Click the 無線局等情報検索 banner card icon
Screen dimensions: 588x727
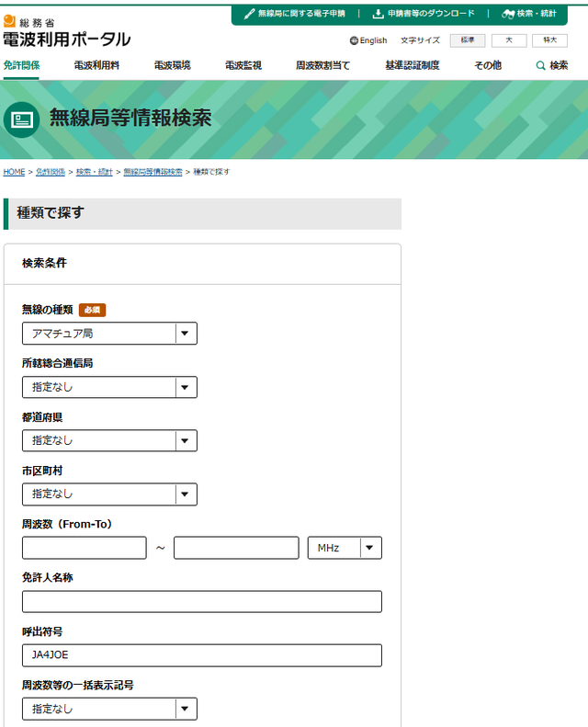(x=21, y=119)
